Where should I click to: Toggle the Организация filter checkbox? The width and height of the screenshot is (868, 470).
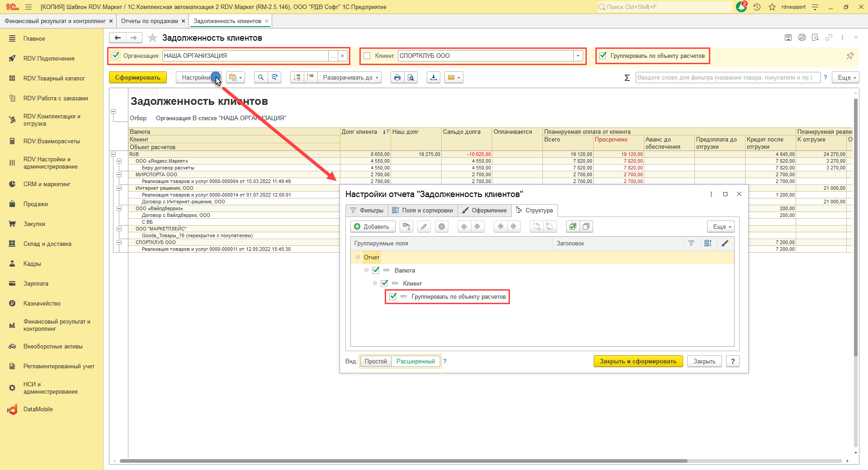click(x=116, y=56)
